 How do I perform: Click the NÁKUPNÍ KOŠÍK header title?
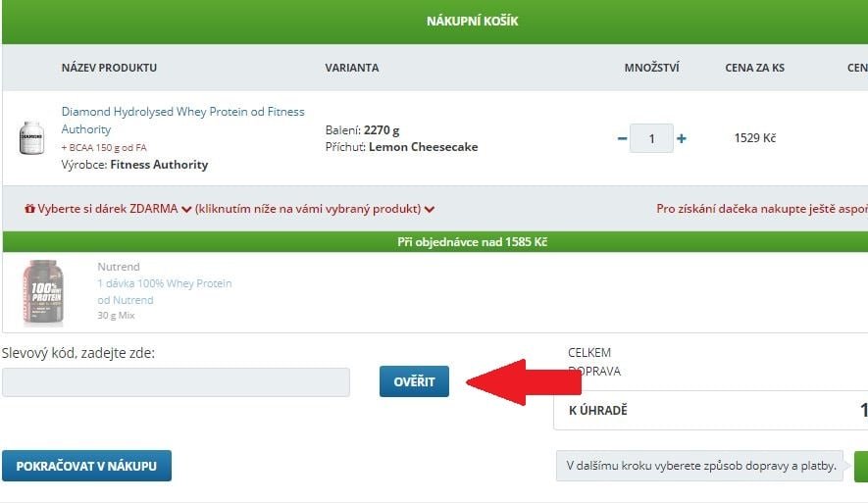pyautogui.click(x=473, y=22)
